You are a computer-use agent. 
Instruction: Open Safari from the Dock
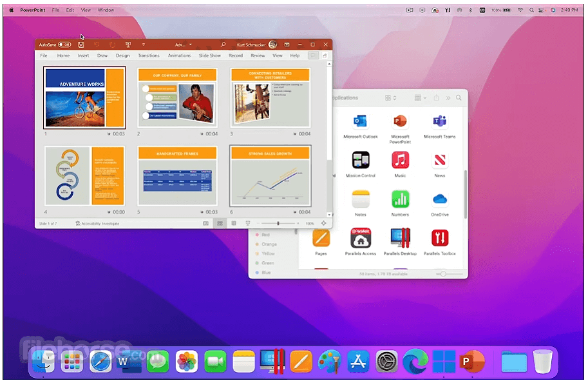point(100,362)
